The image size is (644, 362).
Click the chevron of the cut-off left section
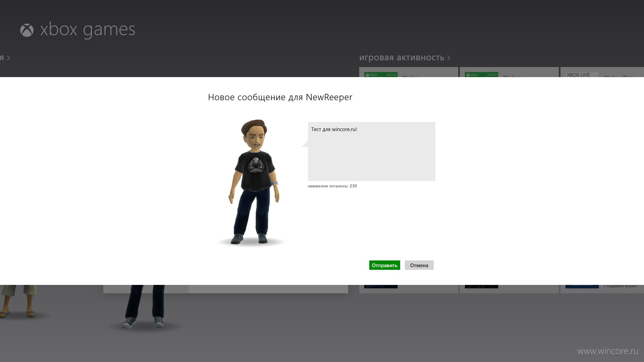point(8,58)
